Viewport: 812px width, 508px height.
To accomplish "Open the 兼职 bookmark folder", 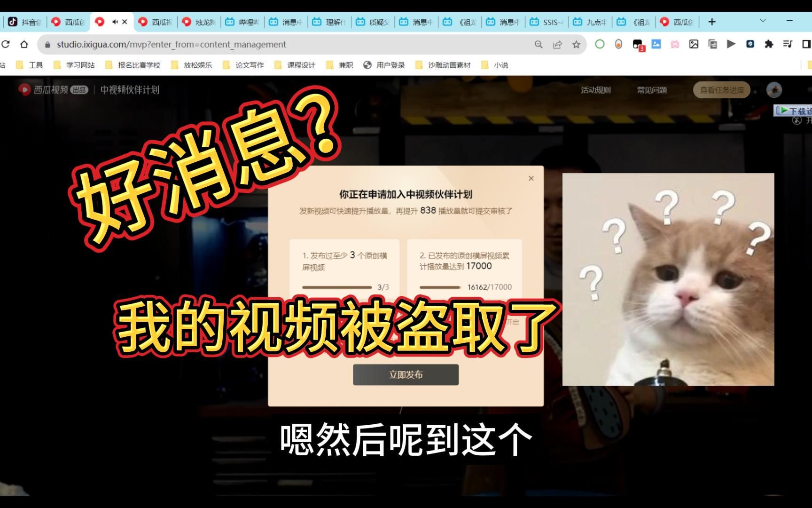I will click(339, 65).
